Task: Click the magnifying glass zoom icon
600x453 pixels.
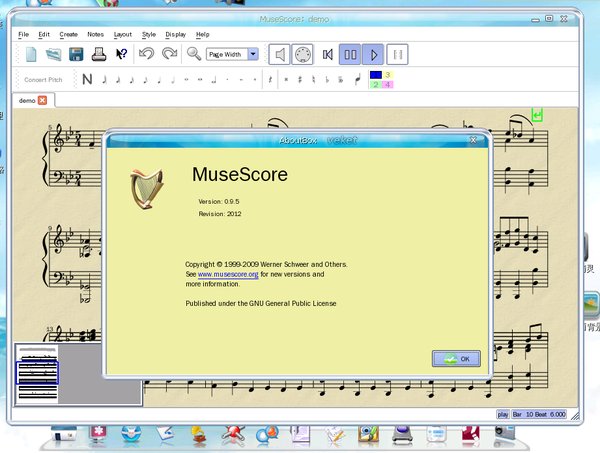Action: point(194,54)
